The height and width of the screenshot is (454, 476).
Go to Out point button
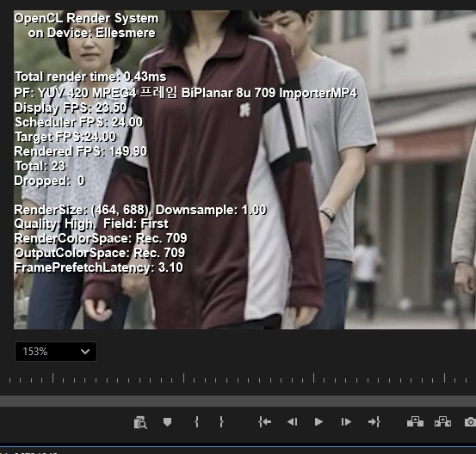pyautogui.click(x=374, y=422)
